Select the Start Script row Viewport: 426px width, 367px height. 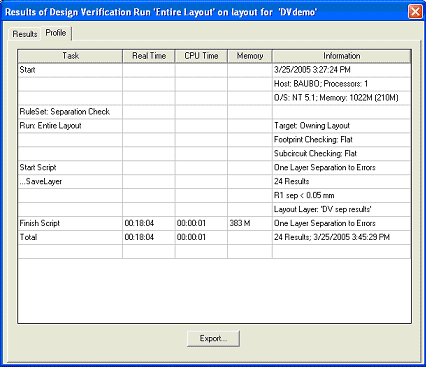click(214, 168)
